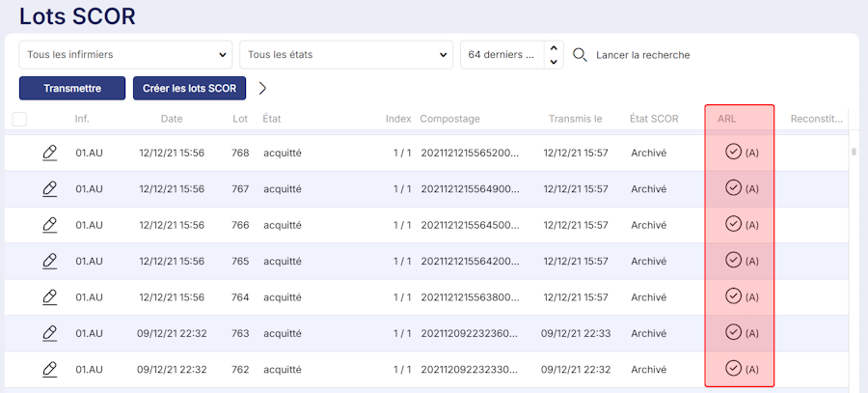Sort by the Date column header
This screenshot has width=868, height=393.
click(172, 119)
